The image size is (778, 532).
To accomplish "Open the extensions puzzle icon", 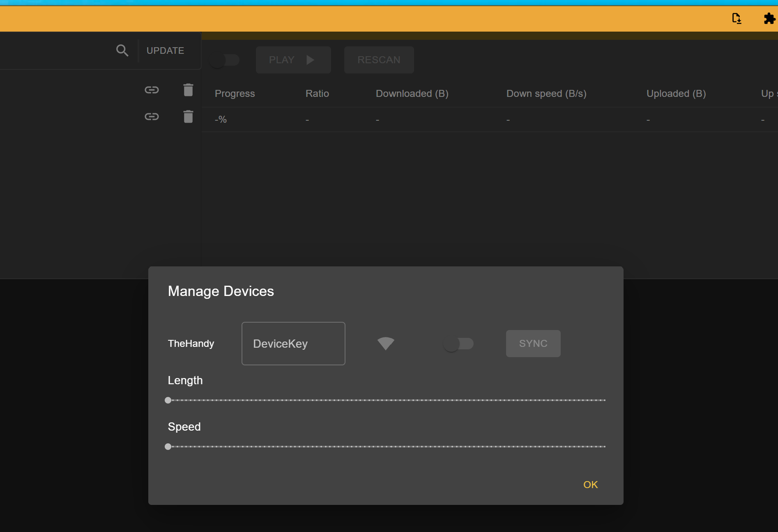I will (769, 18).
